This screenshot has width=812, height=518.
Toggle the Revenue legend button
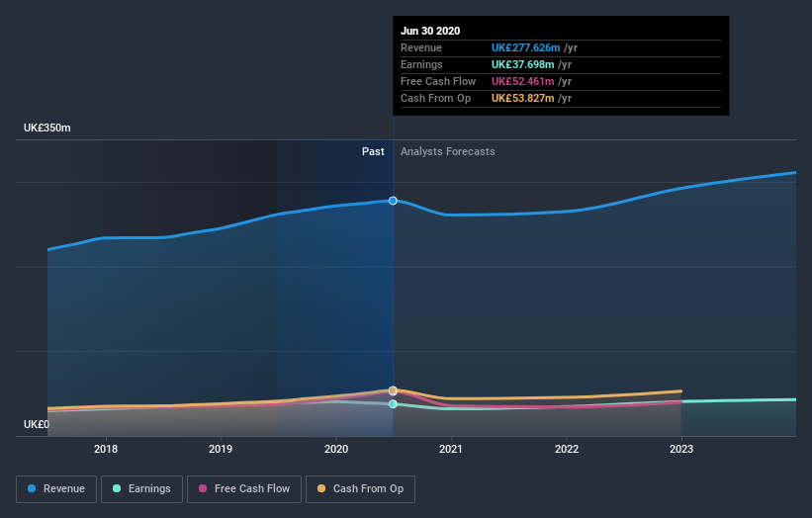[56, 489]
